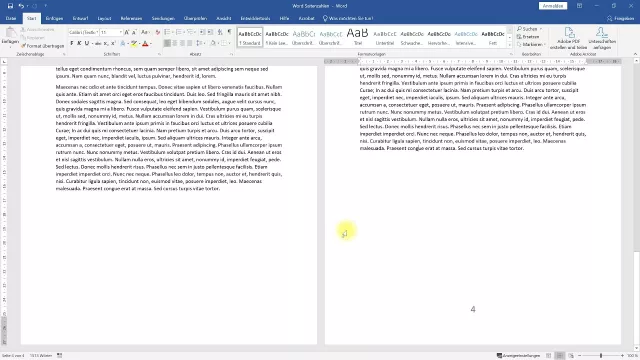This screenshot has height=360, width=640.
Task: Switch to the Layout tab
Action: click(104, 18)
